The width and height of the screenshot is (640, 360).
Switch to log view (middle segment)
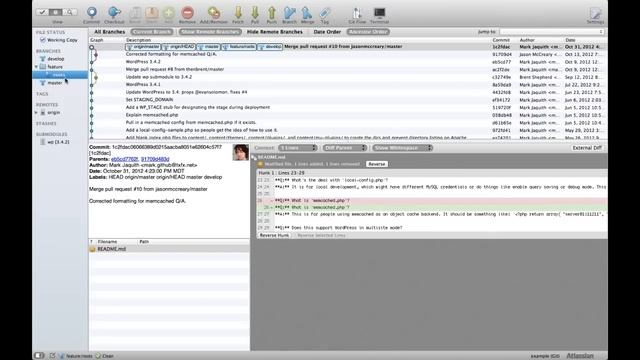click(x=56, y=12)
